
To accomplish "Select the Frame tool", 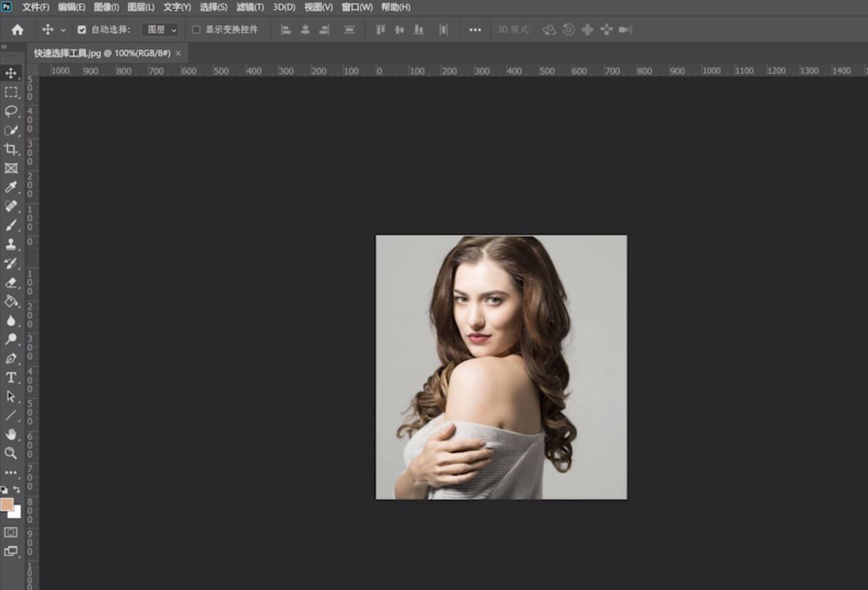I will click(x=11, y=168).
